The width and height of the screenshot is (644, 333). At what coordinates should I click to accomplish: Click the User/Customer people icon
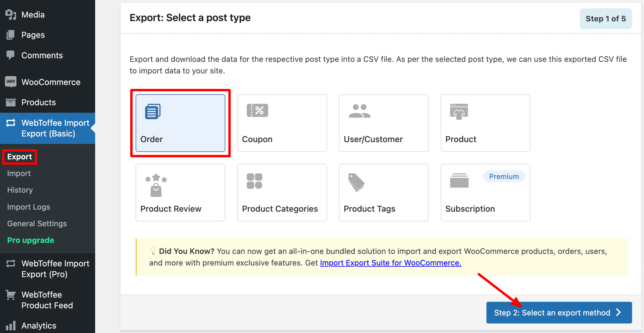[x=359, y=111]
